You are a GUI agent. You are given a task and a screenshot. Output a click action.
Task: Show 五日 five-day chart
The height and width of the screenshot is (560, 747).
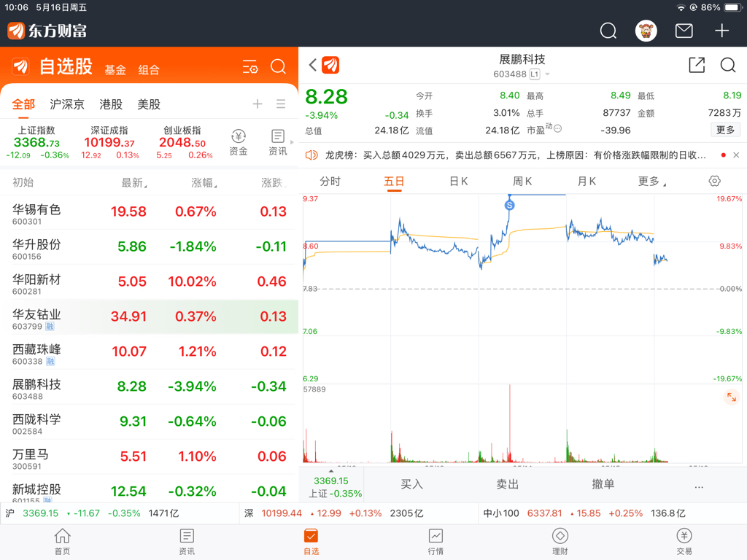click(x=394, y=181)
